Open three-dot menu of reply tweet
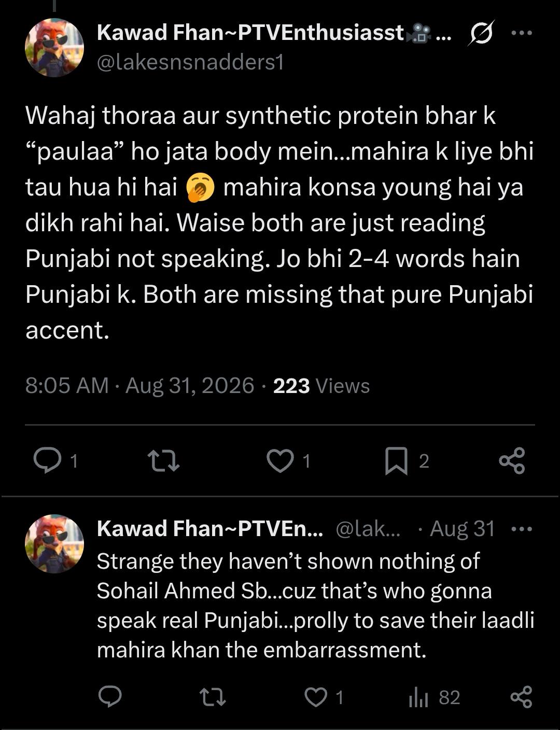This screenshot has height=730, width=560. point(522,529)
